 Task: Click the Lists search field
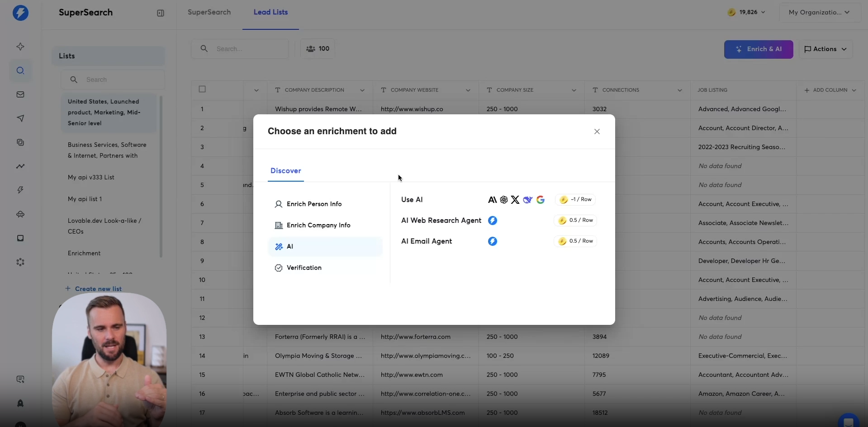click(x=113, y=80)
